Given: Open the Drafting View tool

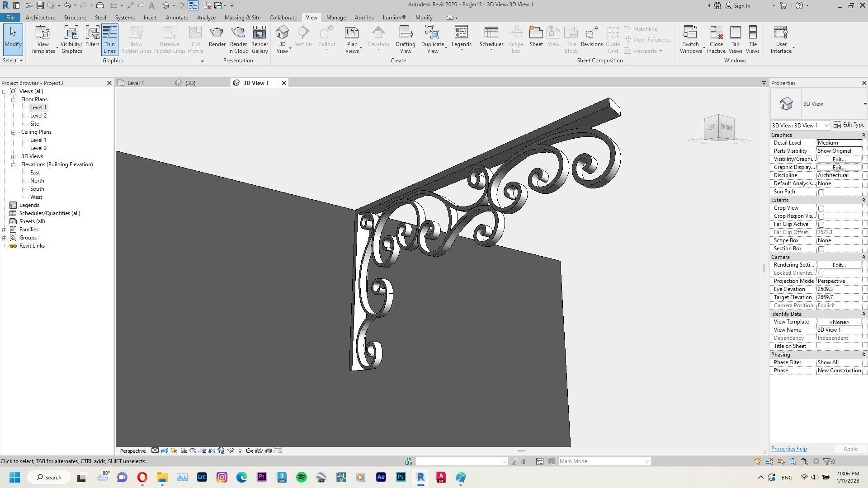Looking at the screenshot, I should (405, 38).
